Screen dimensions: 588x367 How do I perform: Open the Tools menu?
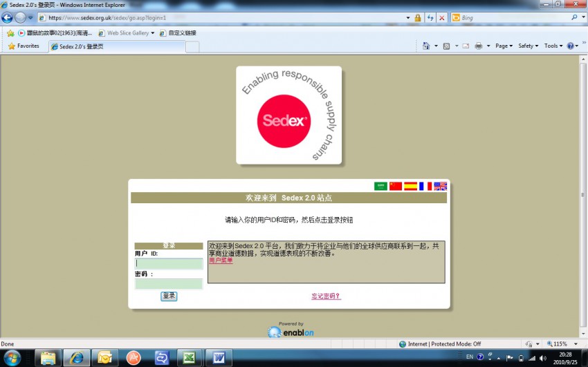pos(553,46)
